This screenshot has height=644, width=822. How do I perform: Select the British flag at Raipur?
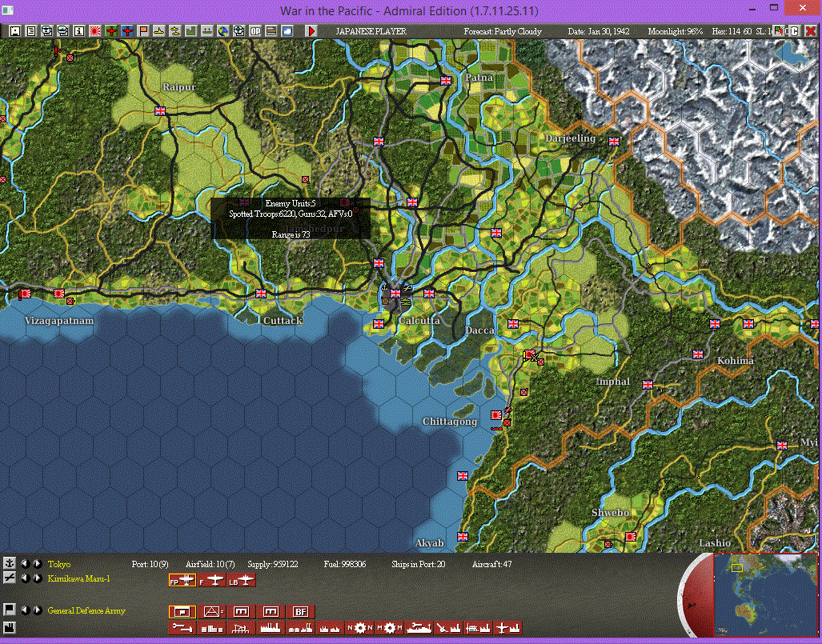pos(160,110)
